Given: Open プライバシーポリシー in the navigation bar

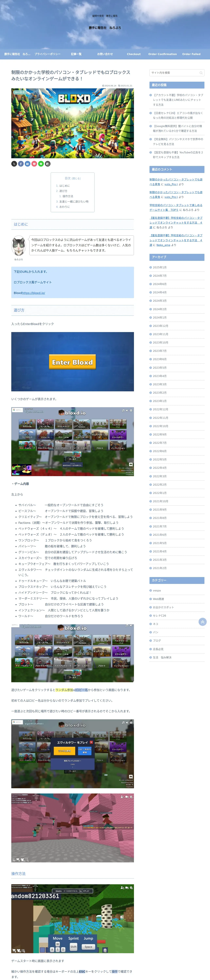Looking at the screenshot, I should 48,54.
